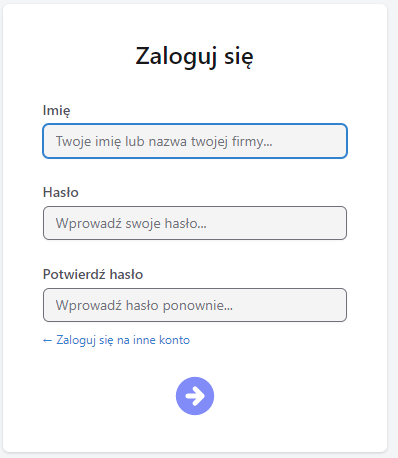Click the Zaloguj się heading
The height and width of the screenshot is (458, 398).
pyautogui.click(x=195, y=56)
